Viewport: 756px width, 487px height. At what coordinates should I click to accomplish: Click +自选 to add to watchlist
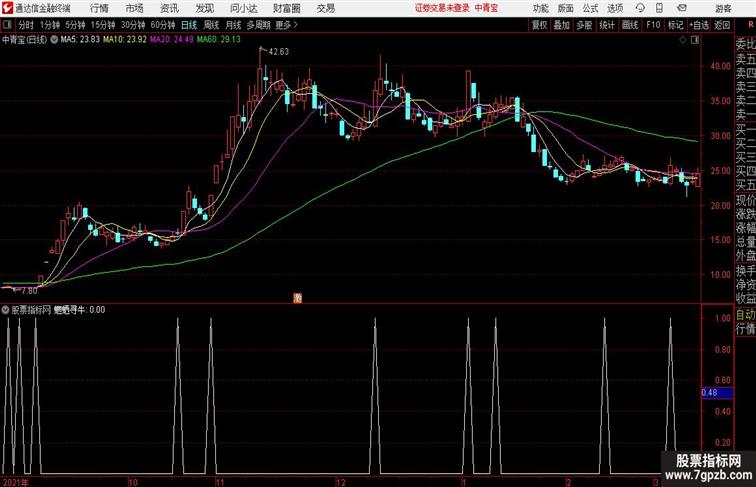699,25
